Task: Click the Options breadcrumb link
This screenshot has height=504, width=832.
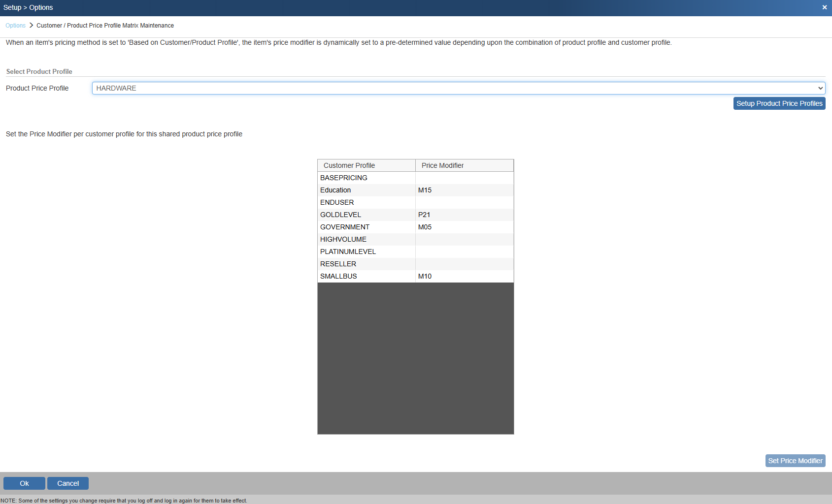Action: tap(15, 26)
